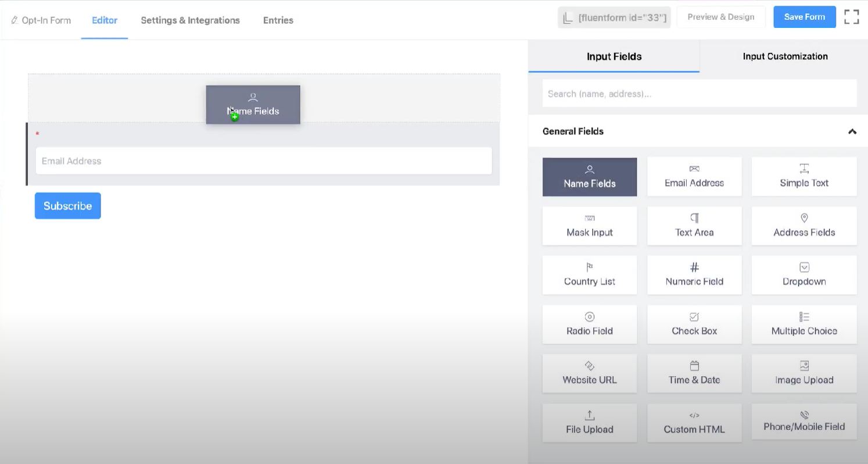Click the field search box

pos(700,94)
